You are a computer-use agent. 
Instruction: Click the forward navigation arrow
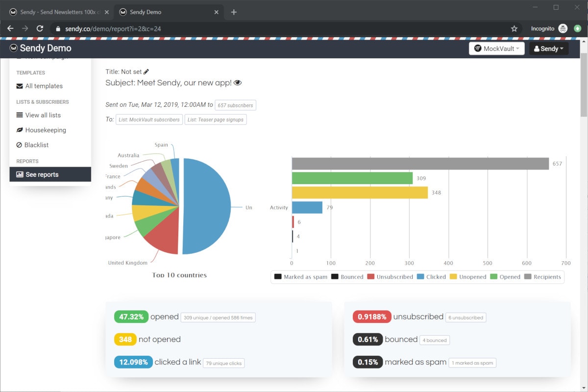pos(25,28)
